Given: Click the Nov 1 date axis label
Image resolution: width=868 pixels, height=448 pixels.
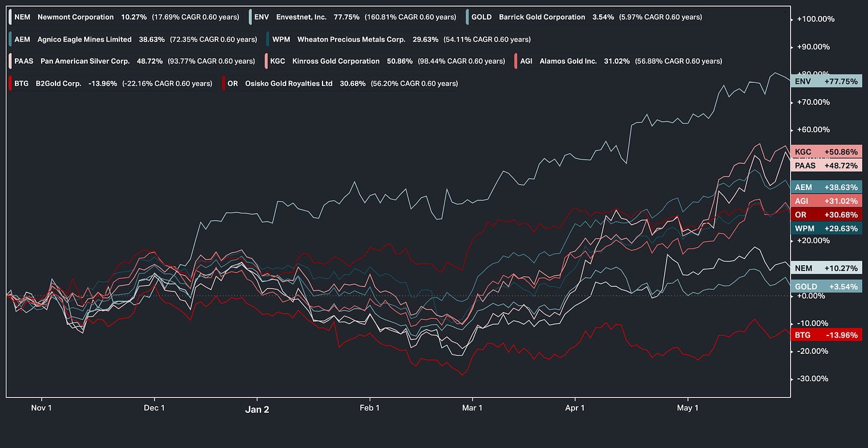Looking at the screenshot, I should 41,408.
